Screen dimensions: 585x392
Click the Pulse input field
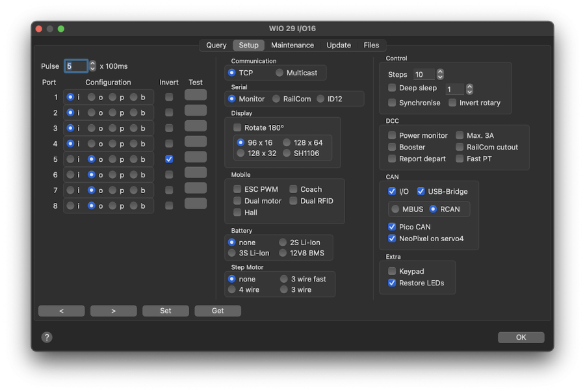[75, 66]
